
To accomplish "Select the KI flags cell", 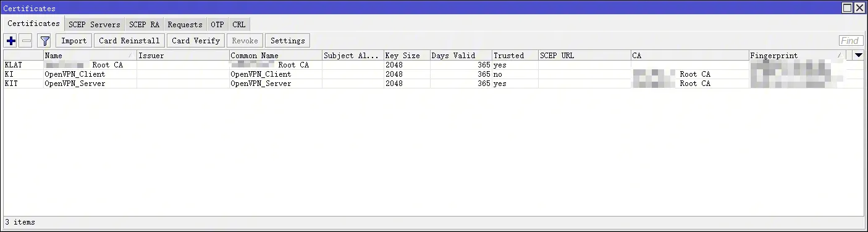I will pyautogui.click(x=23, y=74).
